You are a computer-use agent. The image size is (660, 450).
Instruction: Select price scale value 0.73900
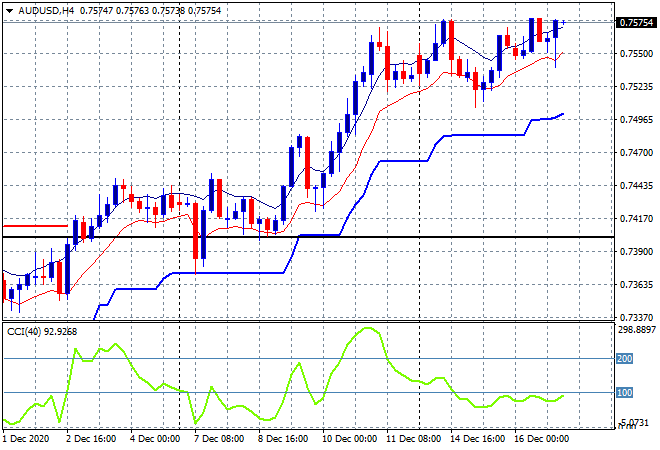(x=636, y=251)
